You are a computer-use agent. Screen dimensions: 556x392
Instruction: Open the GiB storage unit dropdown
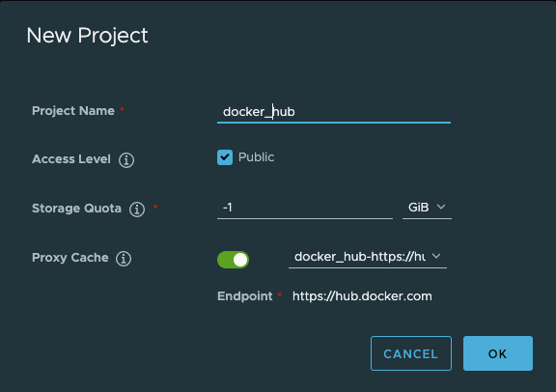click(427, 208)
